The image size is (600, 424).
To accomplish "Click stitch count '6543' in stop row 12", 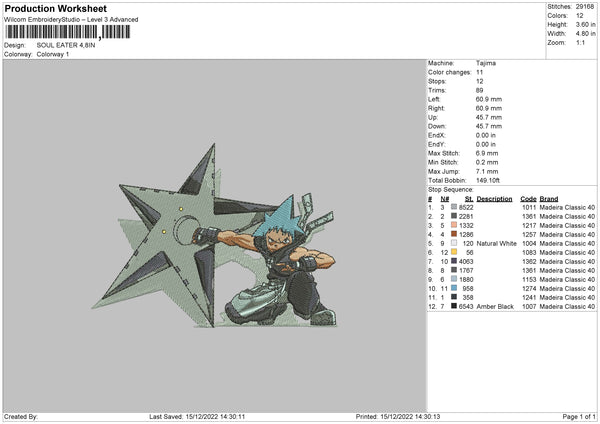I will pyautogui.click(x=466, y=307).
